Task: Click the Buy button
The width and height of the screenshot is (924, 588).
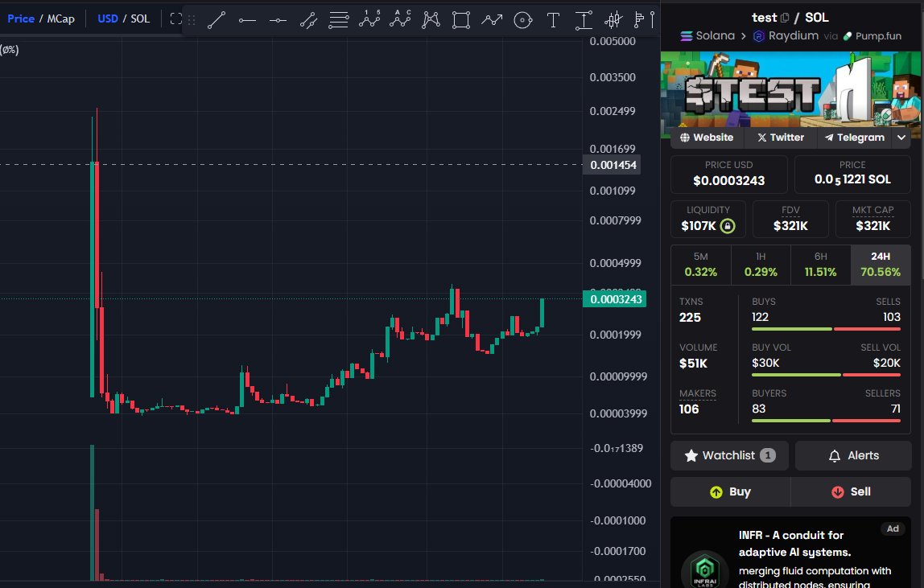Action: click(730, 492)
